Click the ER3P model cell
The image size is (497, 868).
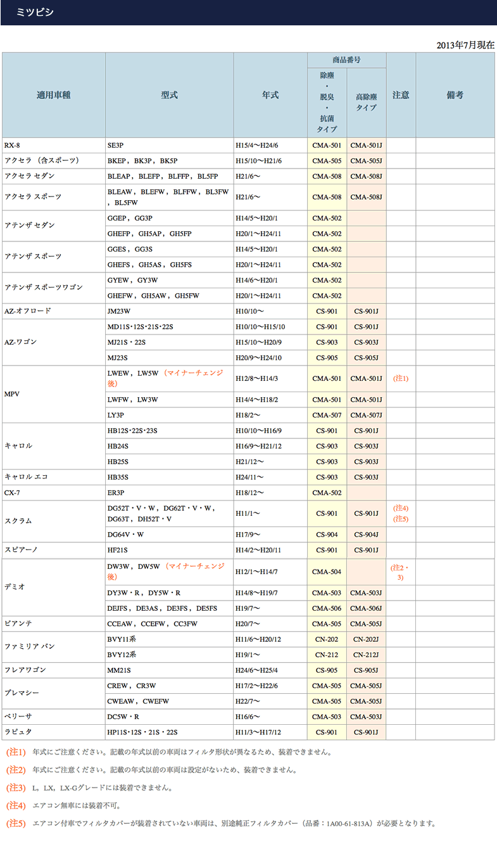(170, 492)
